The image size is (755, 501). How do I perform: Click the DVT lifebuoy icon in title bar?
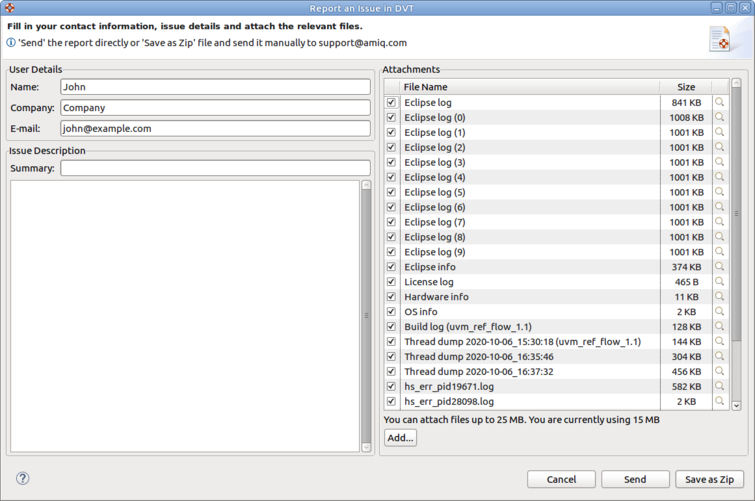[10, 8]
